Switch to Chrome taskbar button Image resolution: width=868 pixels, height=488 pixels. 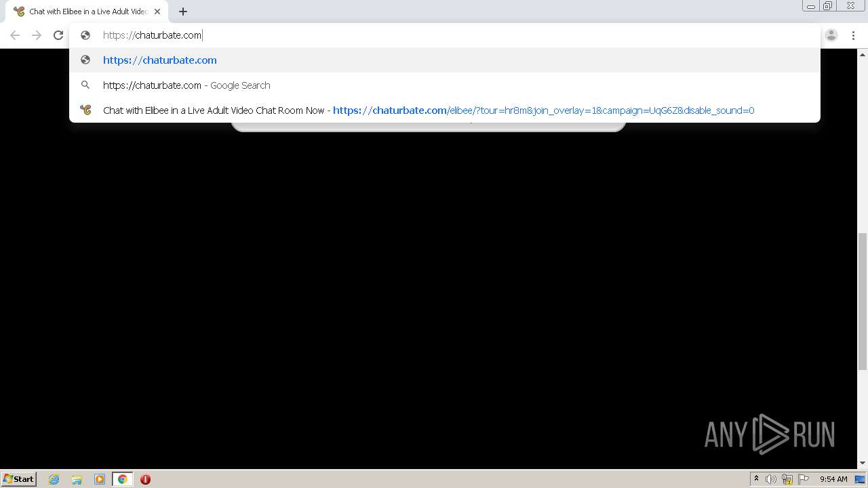coord(123,479)
